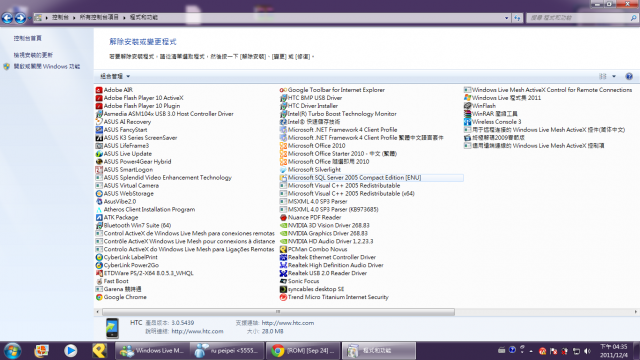Screen dimensions: 640x360
Task: Select ETDWare PS/2-X64 8.0.5.3_WHQL entry
Action: click(x=144, y=273)
